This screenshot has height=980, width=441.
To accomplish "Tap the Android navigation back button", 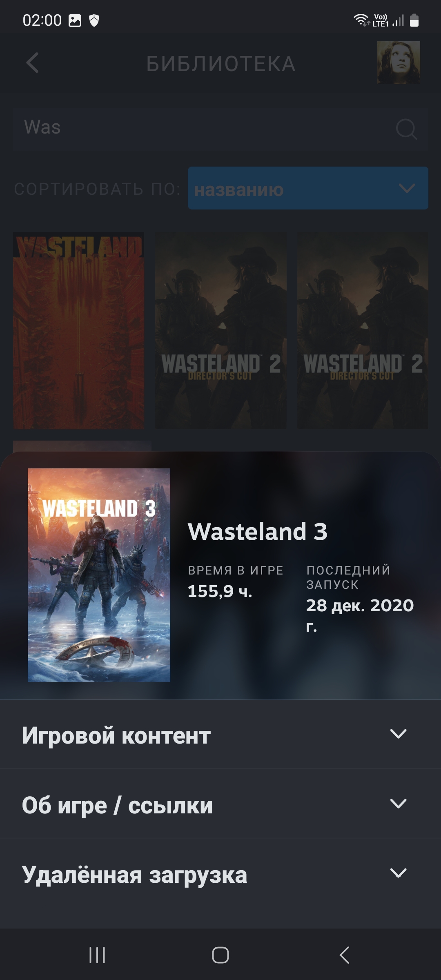I will (344, 955).
